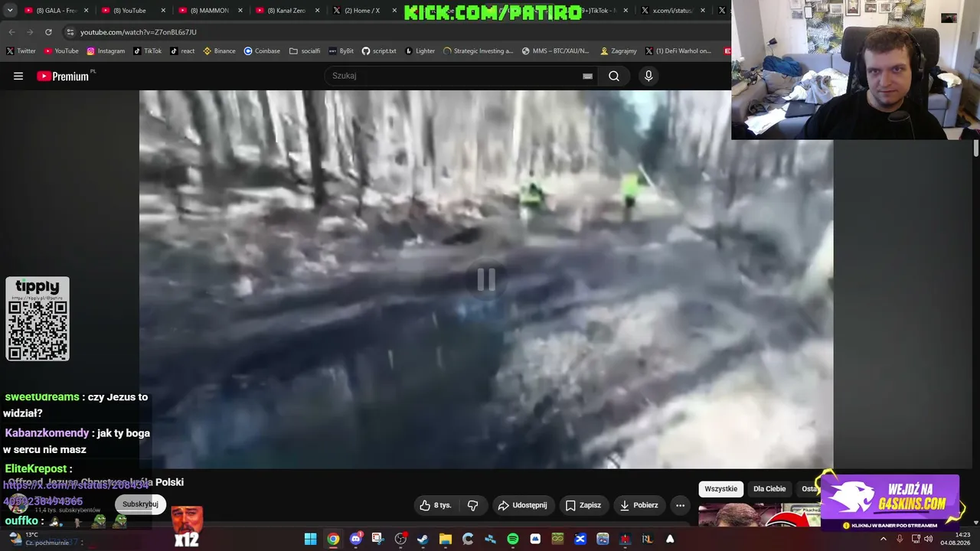Open the Coinbase bookmark
Viewport: 980px width, 551px height.
(262, 51)
